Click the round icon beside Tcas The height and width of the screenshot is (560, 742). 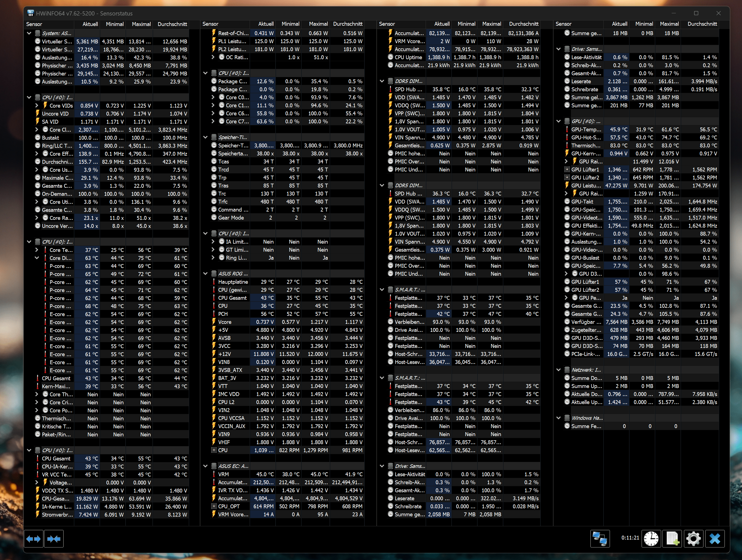coord(214,161)
